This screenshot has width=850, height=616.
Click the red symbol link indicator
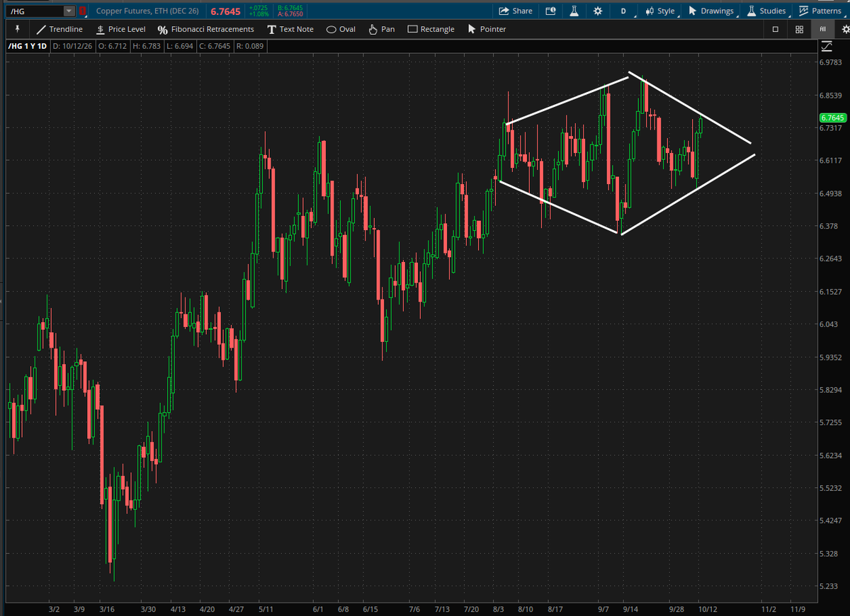tap(83, 11)
